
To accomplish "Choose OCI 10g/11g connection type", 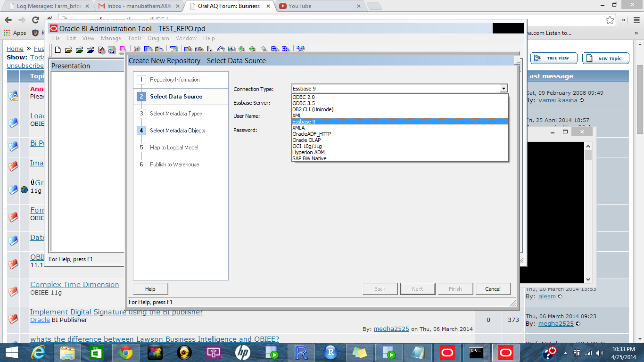I will coord(400,146).
